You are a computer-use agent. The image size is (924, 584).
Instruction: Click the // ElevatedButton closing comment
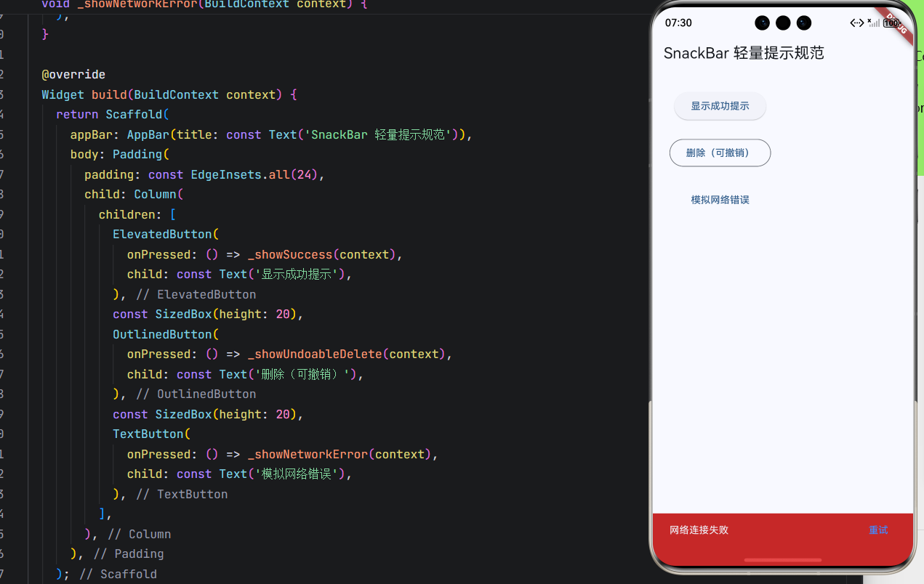(x=196, y=294)
